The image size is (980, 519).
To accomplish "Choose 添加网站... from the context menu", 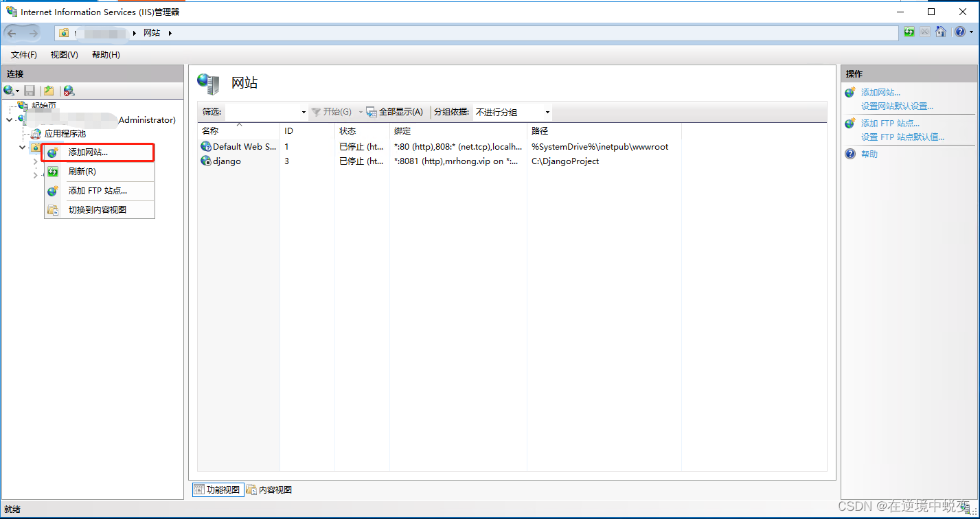I will coord(100,152).
